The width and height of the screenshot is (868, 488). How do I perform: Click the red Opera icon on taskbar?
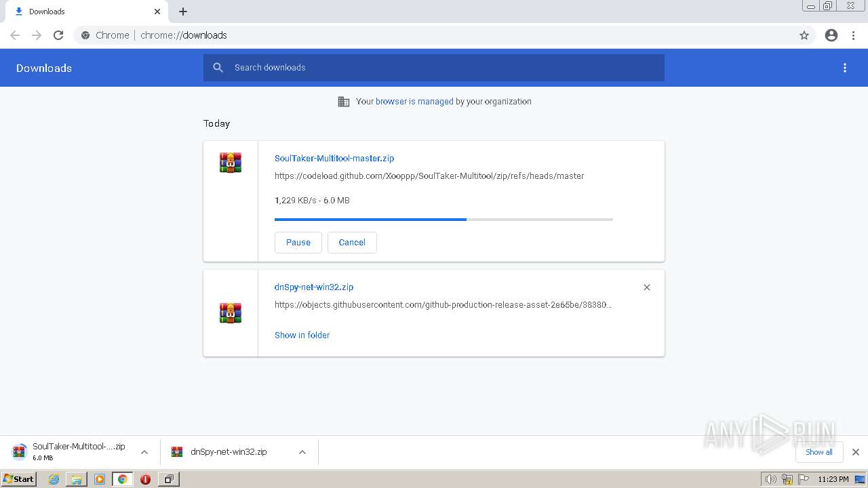pos(145,479)
